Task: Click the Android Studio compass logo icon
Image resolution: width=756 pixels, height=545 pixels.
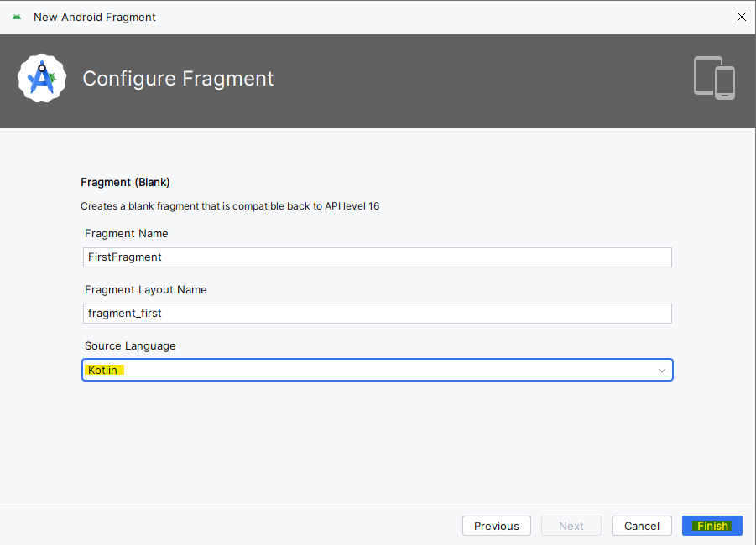Action: (42, 78)
